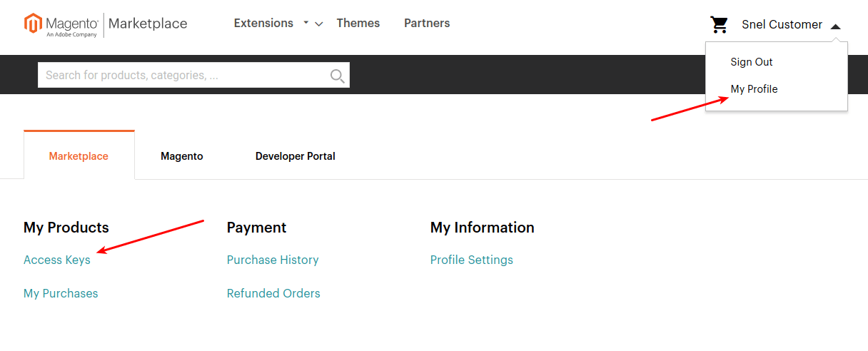The width and height of the screenshot is (868, 351).
Task: Open the Access Keys link
Action: tap(57, 260)
